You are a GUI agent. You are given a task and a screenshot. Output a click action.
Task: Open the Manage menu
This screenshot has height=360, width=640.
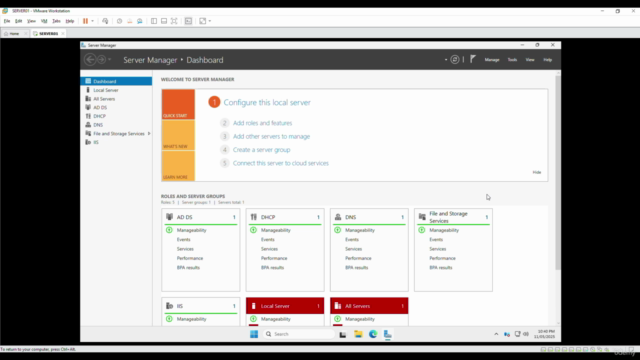[x=492, y=60]
